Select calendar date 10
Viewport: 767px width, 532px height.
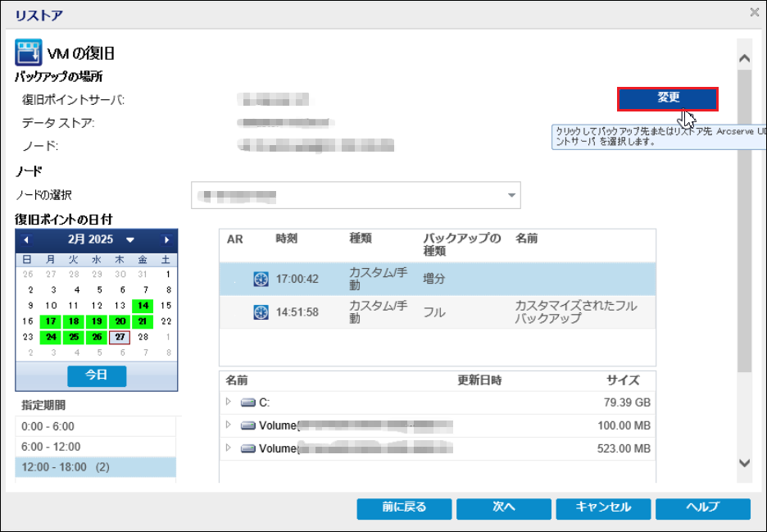click(50, 306)
